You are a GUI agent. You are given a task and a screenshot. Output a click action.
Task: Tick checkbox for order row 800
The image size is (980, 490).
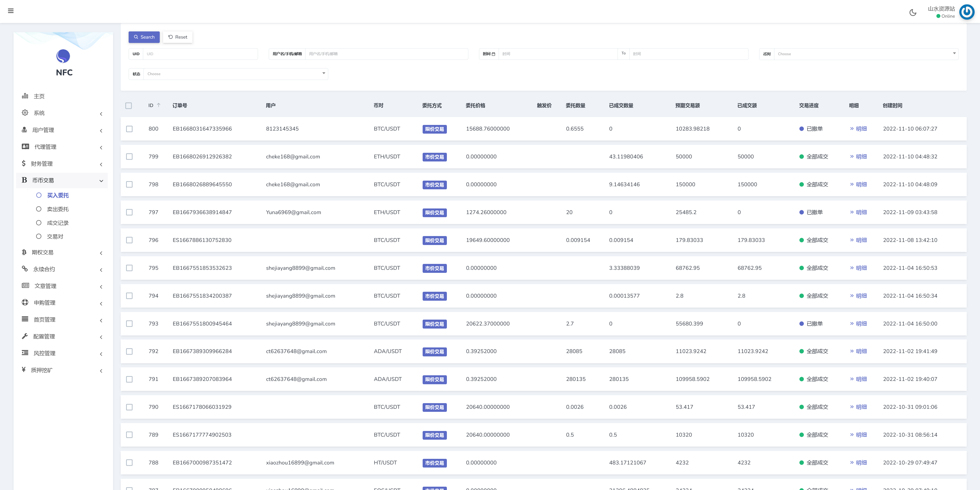click(x=129, y=129)
